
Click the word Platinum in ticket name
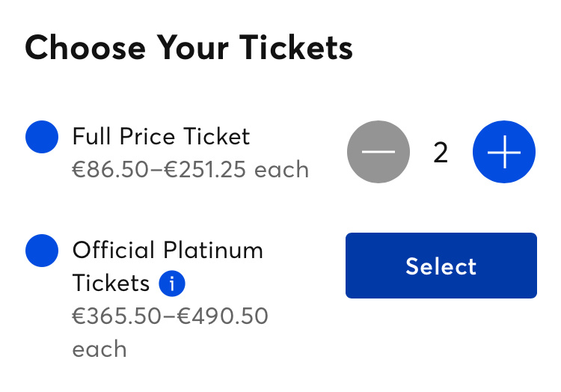pyautogui.click(x=213, y=250)
